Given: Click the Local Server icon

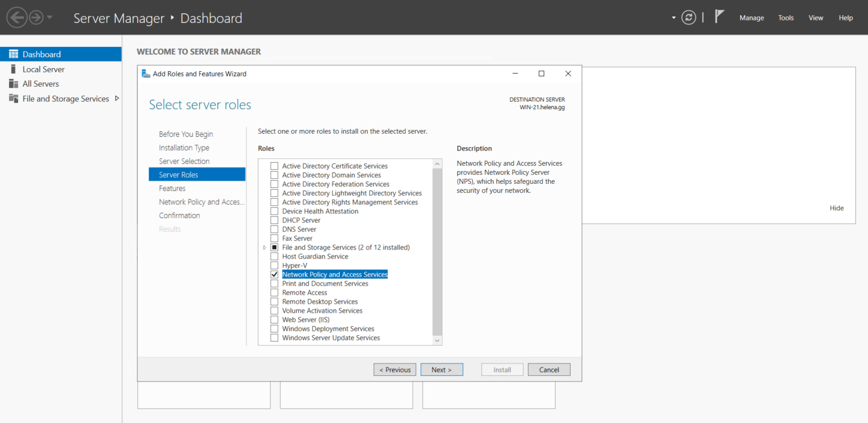Looking at the screenshot, I should click(13, 69).
